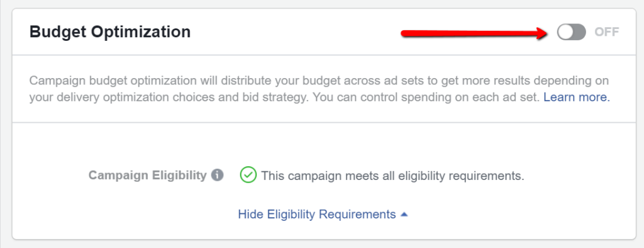Click the eligibility requirements status message
Viewport: 644px width, 248px height.
392,176
